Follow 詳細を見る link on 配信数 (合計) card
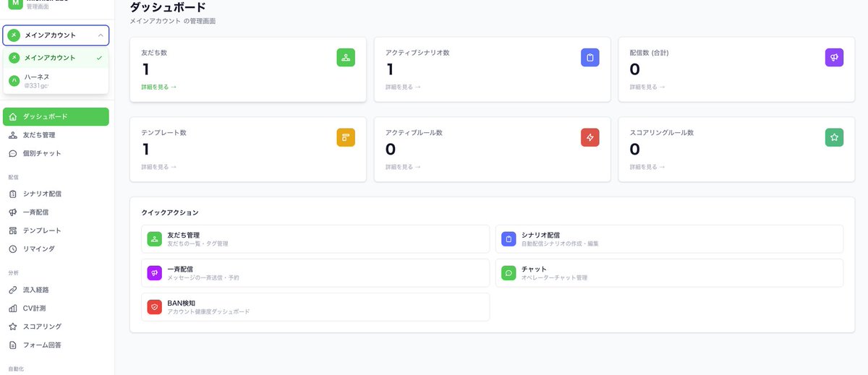This screenshot has width=868, height=375. 647,87
